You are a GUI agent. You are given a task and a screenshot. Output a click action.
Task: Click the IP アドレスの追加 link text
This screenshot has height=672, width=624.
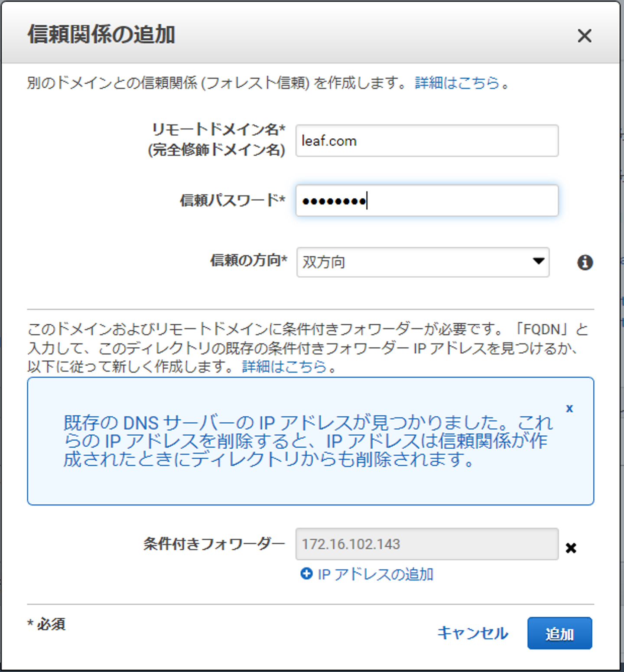(x=375, y=574)
